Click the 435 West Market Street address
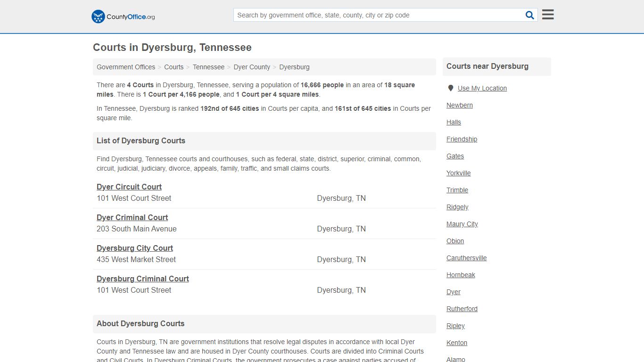Screen dimensions: 644x362 [136, 259]
